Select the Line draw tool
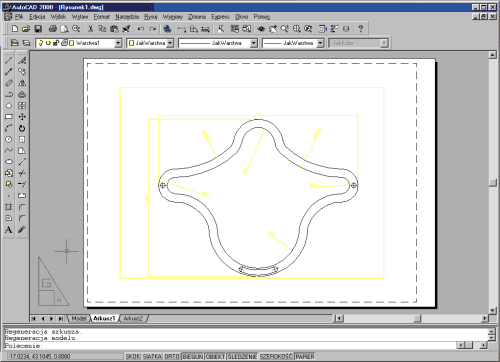This screenshot has width=500, height=362. (9, 60)
